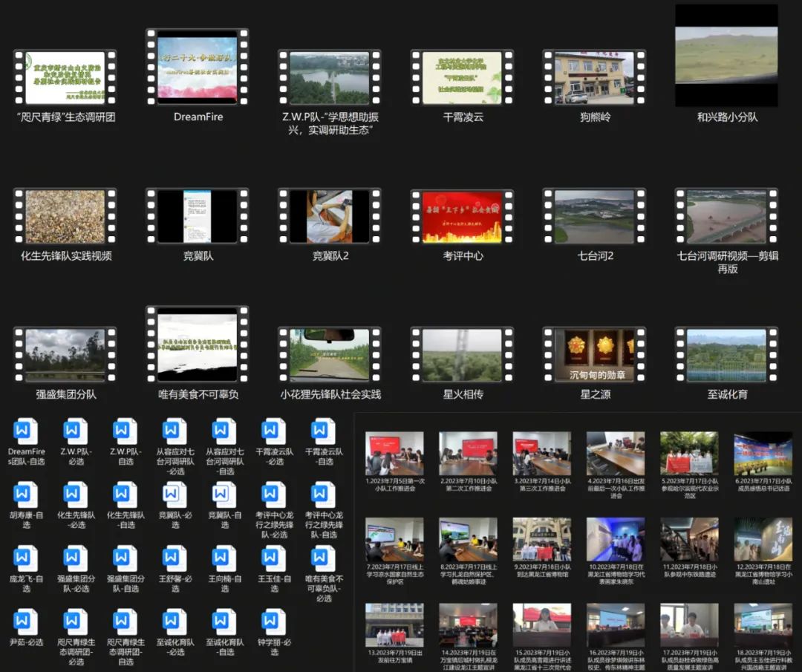
Task: Select the 胡寿康-自选 Word document
Action: coord(26,495)
